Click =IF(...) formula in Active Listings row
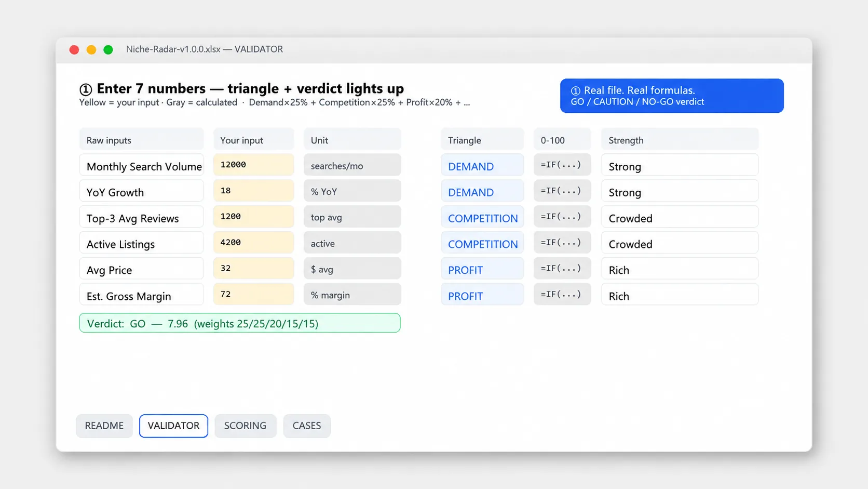Screen dimensions: 868x489 tap(562, 243)
